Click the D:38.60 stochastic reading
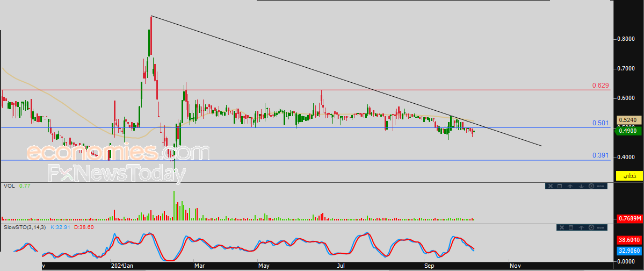 [x=84, y=227]
